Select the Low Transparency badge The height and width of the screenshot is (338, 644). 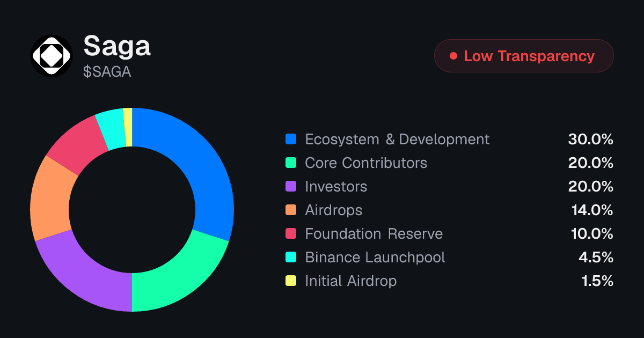coord(524,56)
